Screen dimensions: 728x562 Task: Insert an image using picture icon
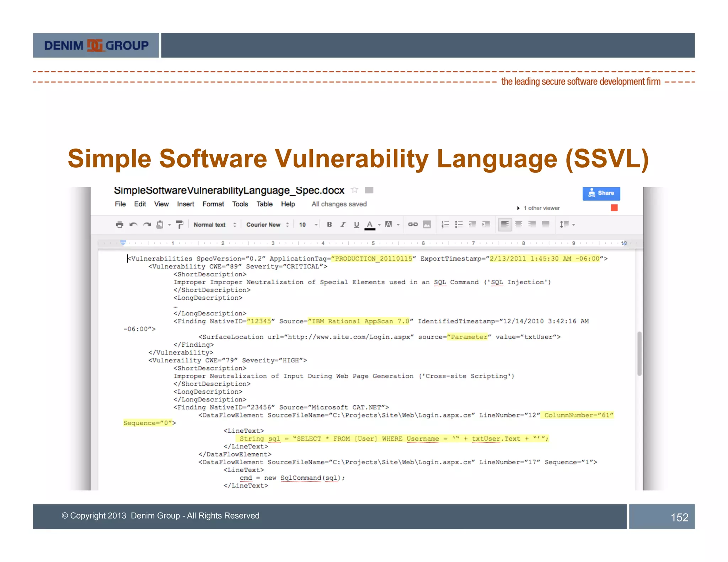[x=427, y=225]
